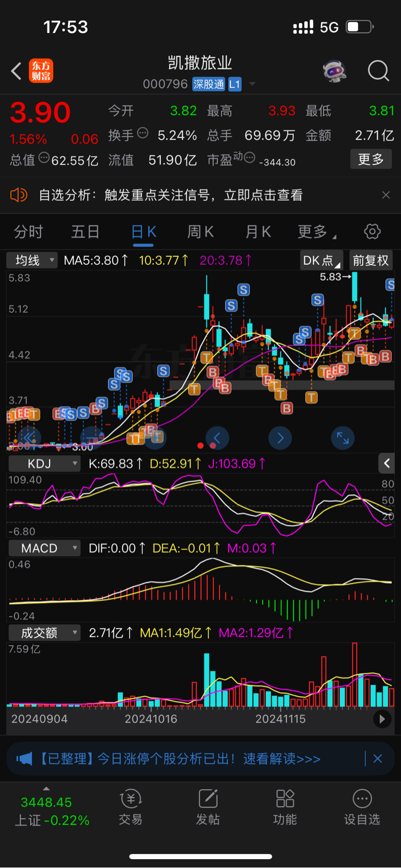Image resolution: width=401 pixels, height=868 pixels.
Task: Switch to 五日 tab
Action: [85, 232]
